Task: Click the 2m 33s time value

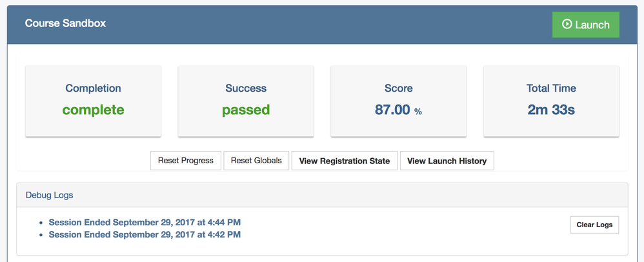Action: click(551, 110)
